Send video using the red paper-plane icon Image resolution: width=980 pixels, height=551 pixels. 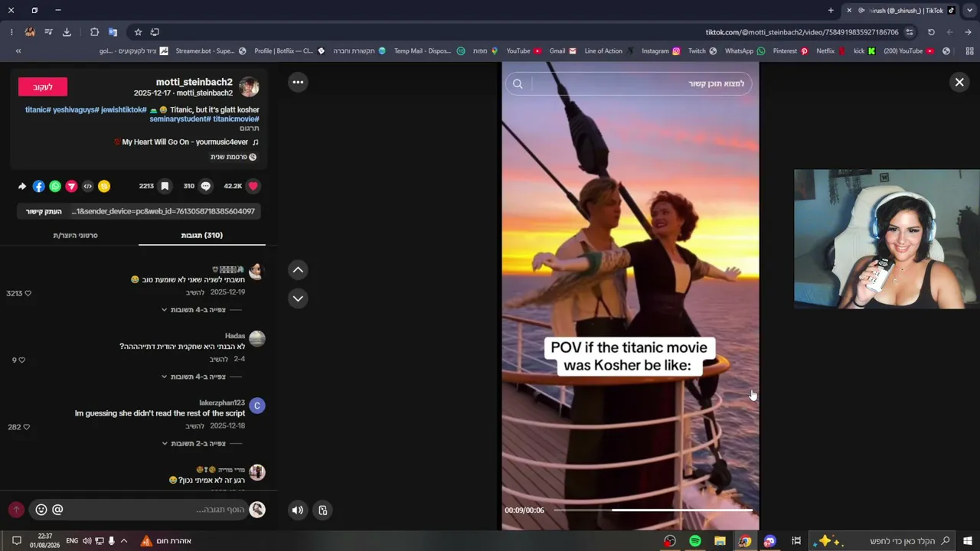tap(71, 186)
